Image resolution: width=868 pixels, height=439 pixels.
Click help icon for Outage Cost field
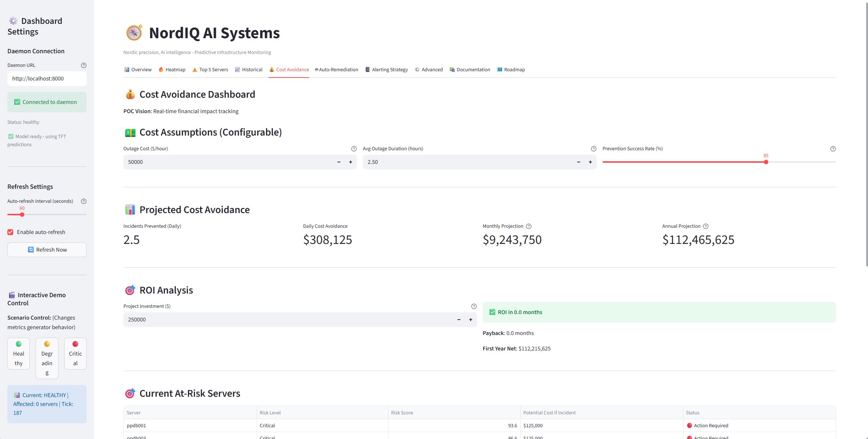tap(354, 149)
